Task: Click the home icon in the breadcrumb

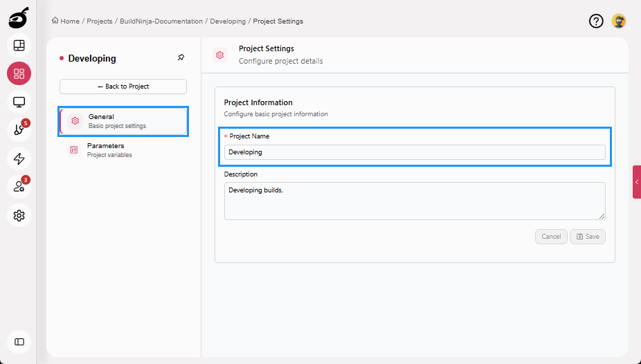Action: [x=55, y=21]
